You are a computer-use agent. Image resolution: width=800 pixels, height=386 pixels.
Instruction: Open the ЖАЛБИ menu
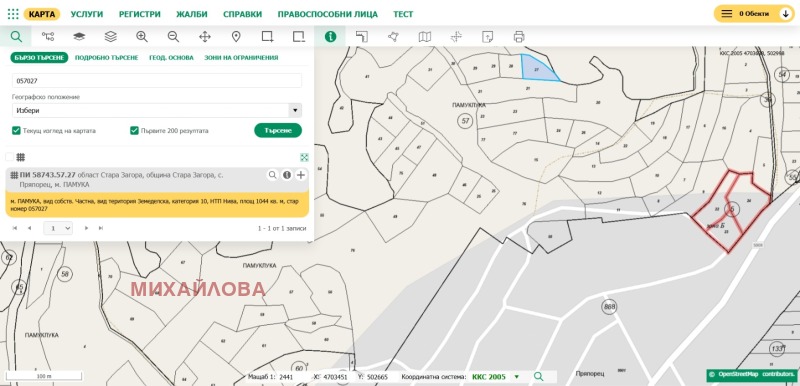(x=192, y=14)
